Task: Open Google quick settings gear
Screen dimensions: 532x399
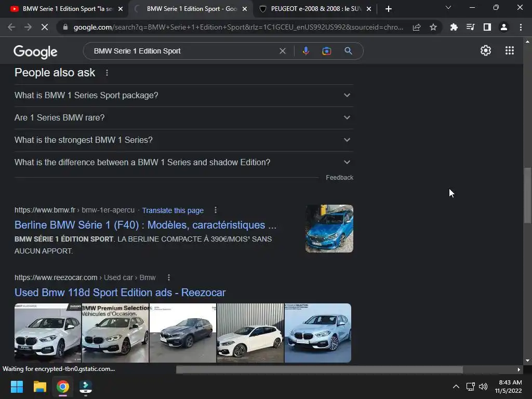Action: [486, 50]
